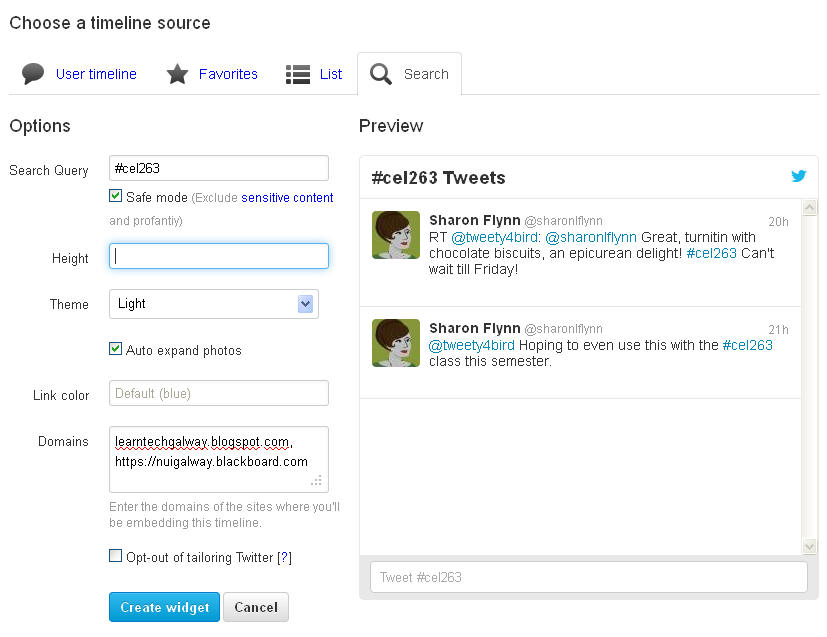Viewport: 827px width, 637px height.
Task: Toggle the Safe mode checkbox
Action: [116, 196]
